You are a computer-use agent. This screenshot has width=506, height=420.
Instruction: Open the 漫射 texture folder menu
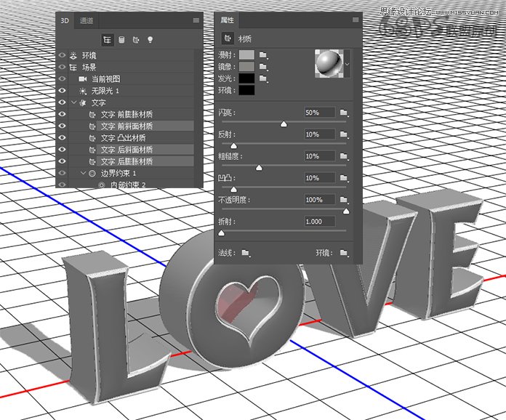click(264, 54)
